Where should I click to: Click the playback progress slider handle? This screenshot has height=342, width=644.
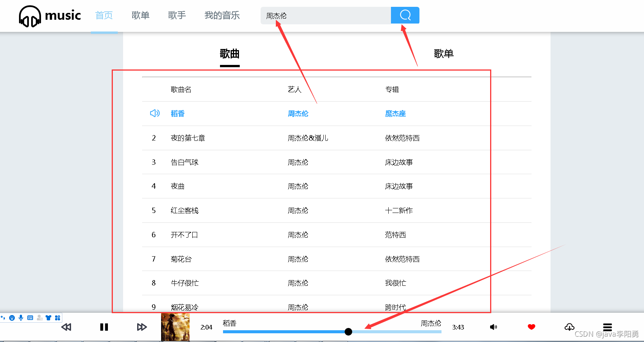[x=348, y=332]
